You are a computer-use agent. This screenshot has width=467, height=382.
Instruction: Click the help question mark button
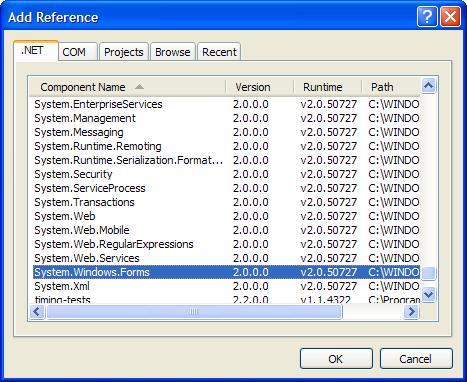(x=427, y=16)
